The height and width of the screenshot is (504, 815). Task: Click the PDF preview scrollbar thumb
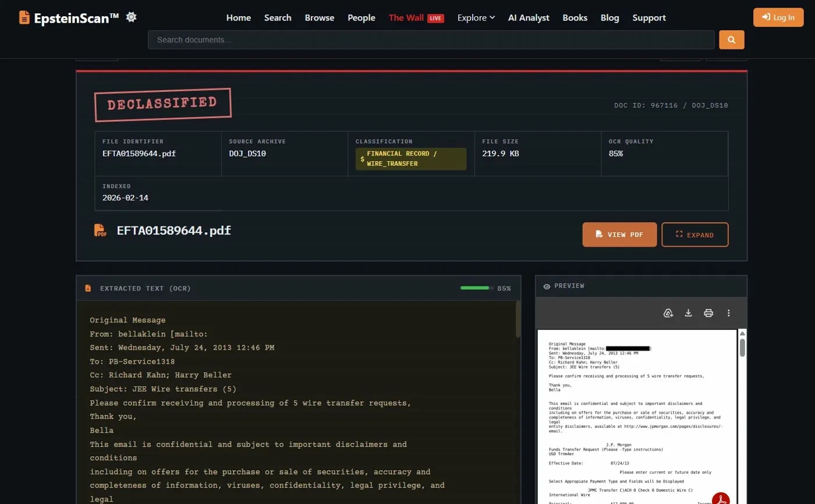[742, 347]
